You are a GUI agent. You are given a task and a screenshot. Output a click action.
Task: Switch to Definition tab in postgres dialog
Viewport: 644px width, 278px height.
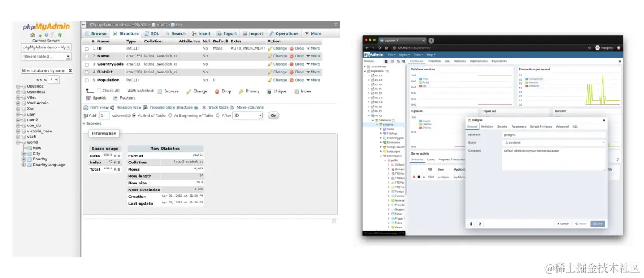tap(487, 127)
